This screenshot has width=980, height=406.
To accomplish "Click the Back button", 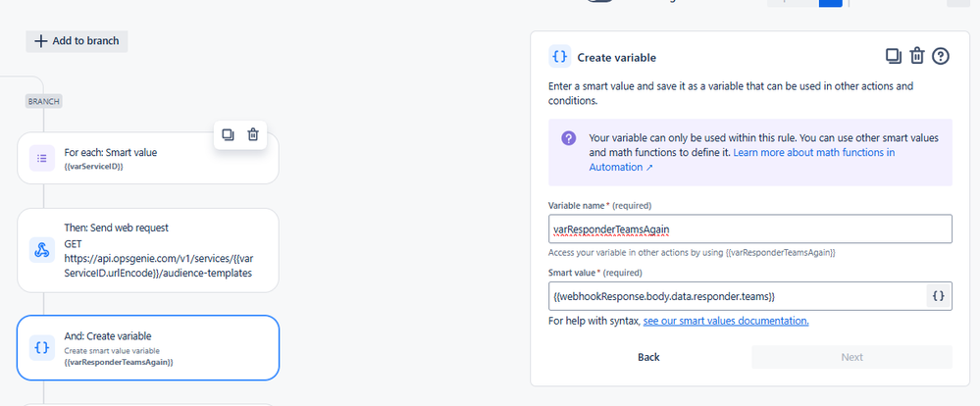I will coord(648,357).
